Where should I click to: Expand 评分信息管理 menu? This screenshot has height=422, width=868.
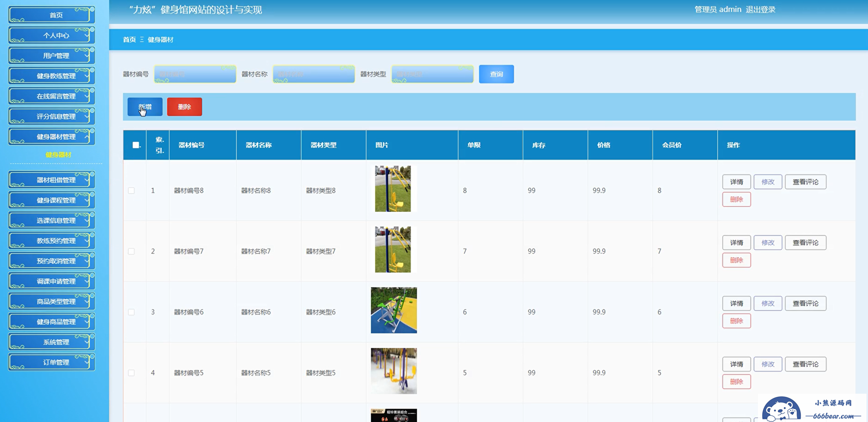tap(52, 116)
